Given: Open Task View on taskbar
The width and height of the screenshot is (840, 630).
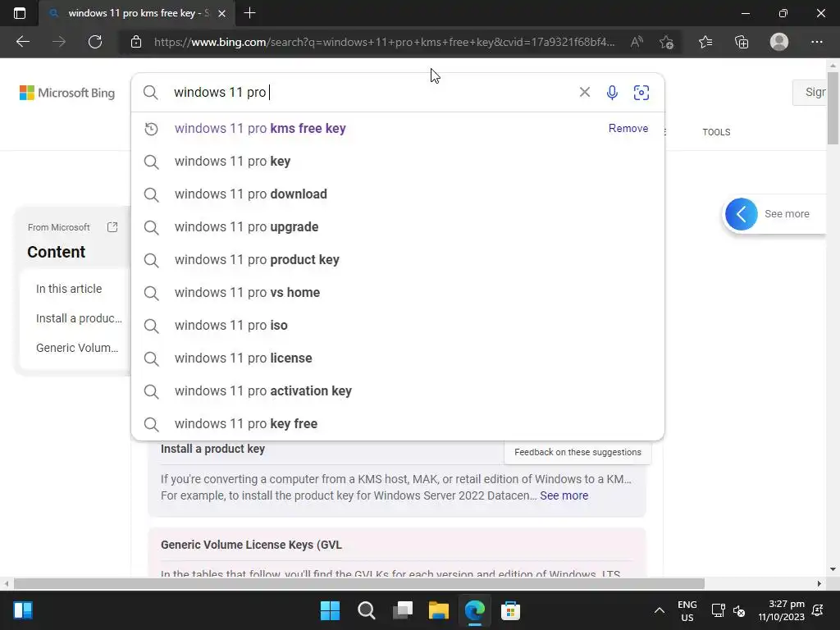Looking at the screenshot, I should [x=402, y=610].
